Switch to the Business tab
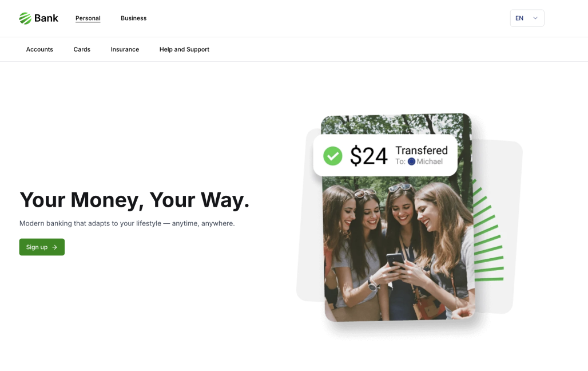Viewport: 588px width, 371px height. pos(133,18)
